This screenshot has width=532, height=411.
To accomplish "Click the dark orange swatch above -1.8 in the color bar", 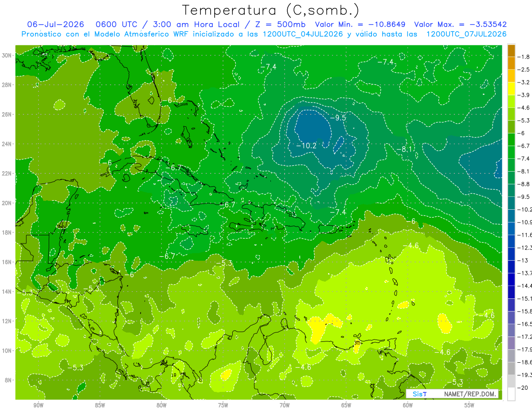I will pyautogui.click(x=511, y=50).
